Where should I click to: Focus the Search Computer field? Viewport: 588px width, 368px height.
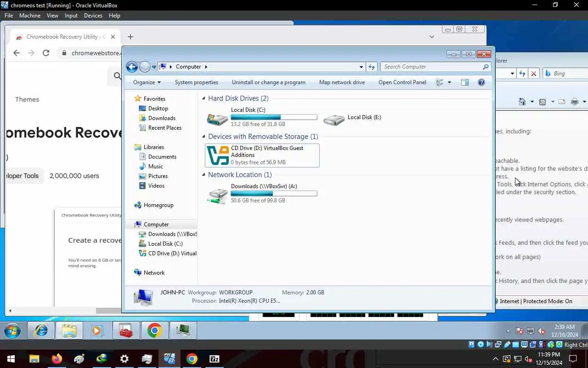(435, 67)
